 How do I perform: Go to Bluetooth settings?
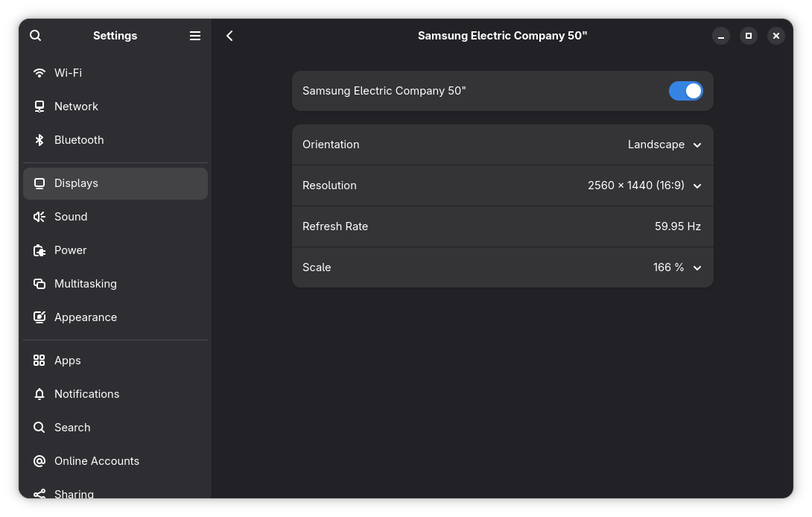[x=115, y=140]
